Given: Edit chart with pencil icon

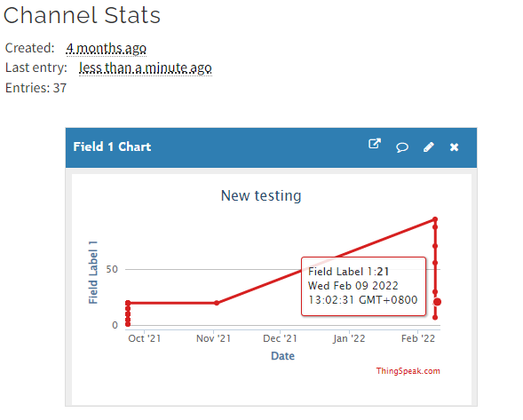Looking at the screenshot, I should point(429,147).
